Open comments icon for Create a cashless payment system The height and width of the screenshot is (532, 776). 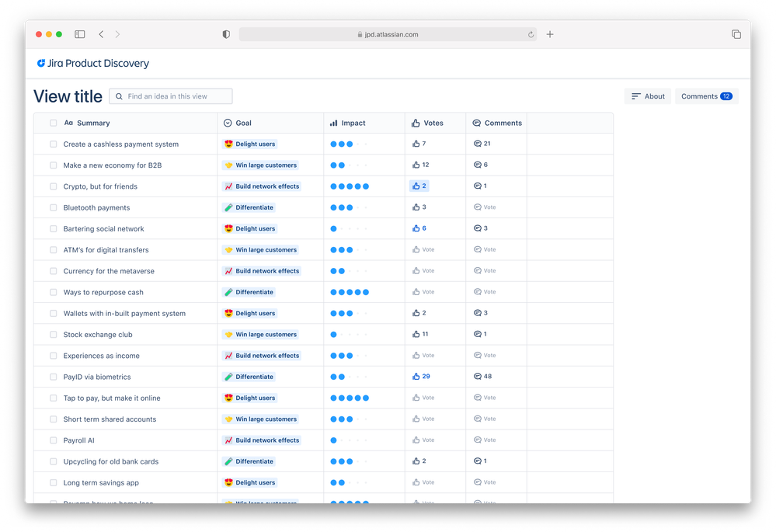(478, 144)
